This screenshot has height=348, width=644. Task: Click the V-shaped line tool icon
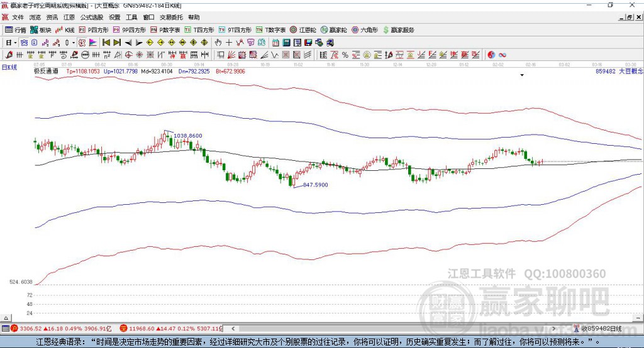(275, 55)
